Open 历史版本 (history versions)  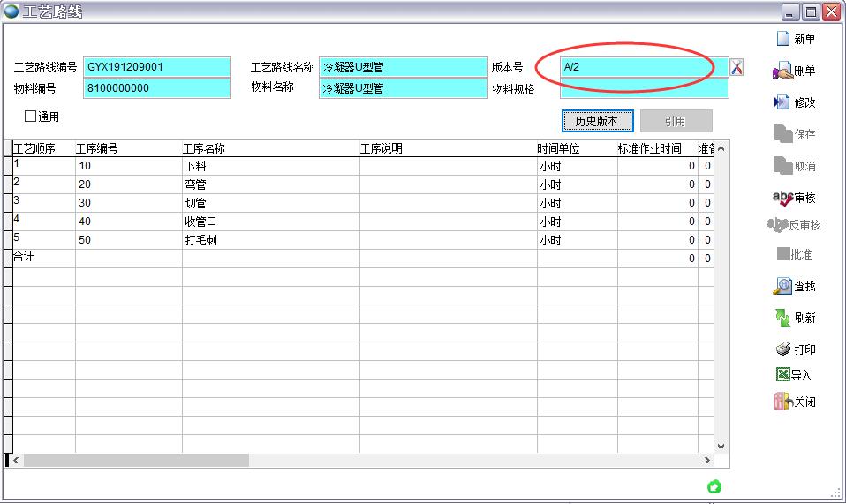[x=596, y=121]
